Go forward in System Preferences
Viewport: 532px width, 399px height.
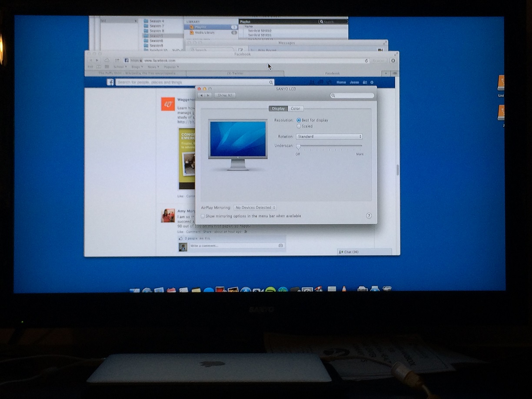[x=208, y=95]
